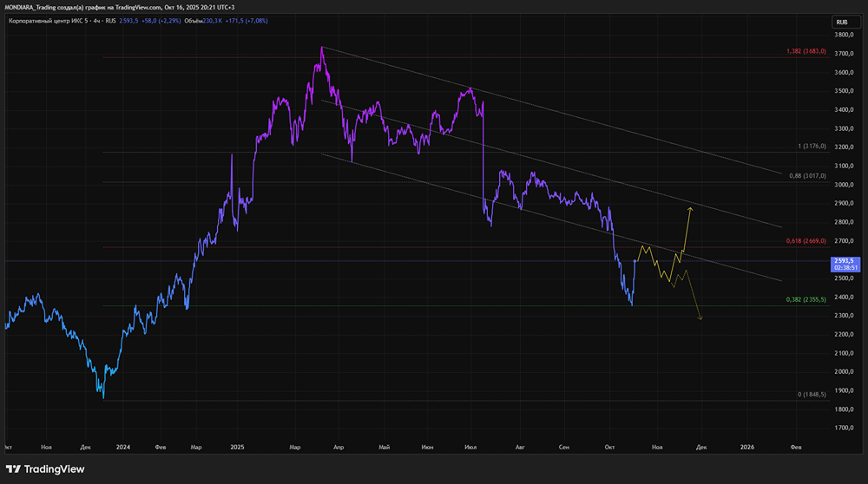Click the 2024 label on time axis

point(123,447)
